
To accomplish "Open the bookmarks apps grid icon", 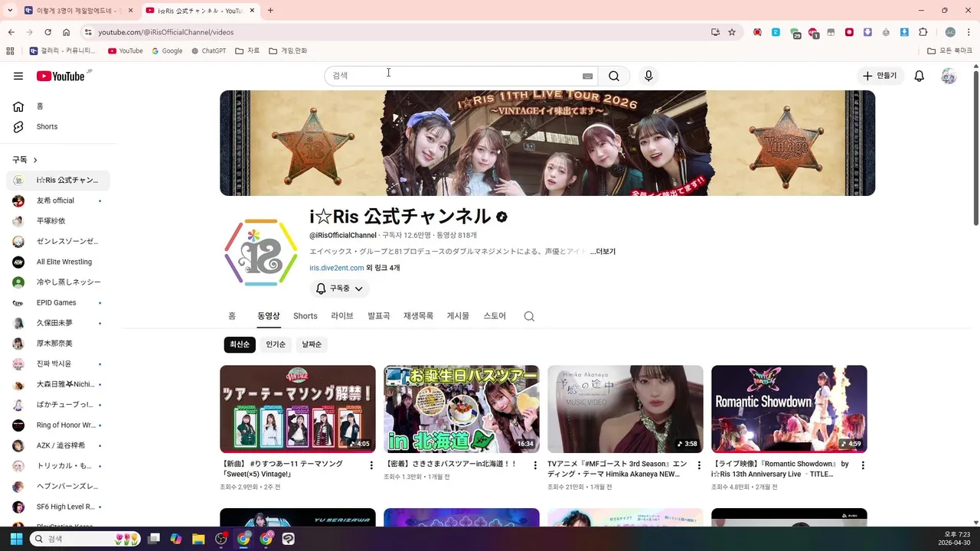I will (10, 51).
